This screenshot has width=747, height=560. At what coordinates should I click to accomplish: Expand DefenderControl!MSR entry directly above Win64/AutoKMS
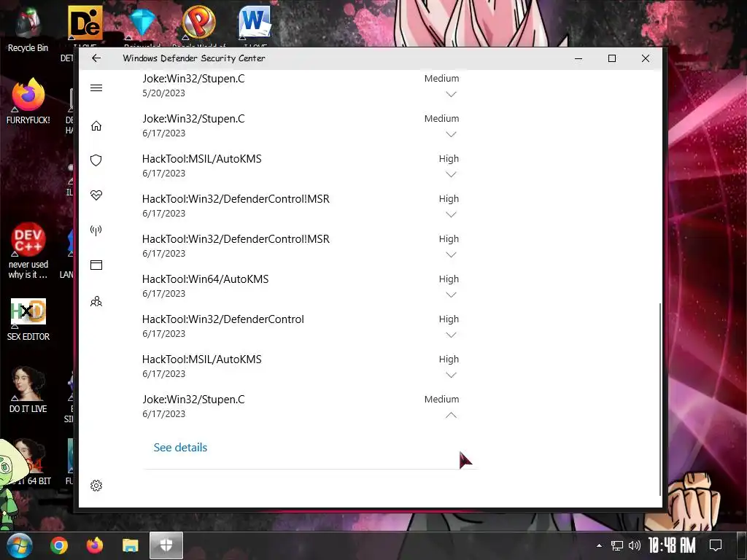click(x=451, y=254)
